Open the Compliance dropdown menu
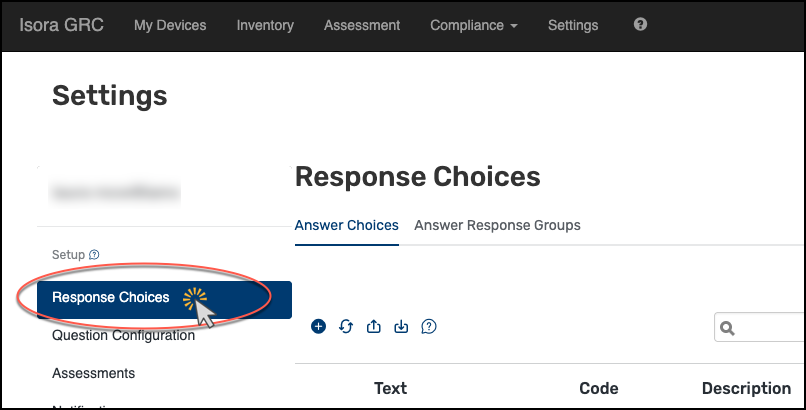The image size is (806, 410). (x=473, y=25)
